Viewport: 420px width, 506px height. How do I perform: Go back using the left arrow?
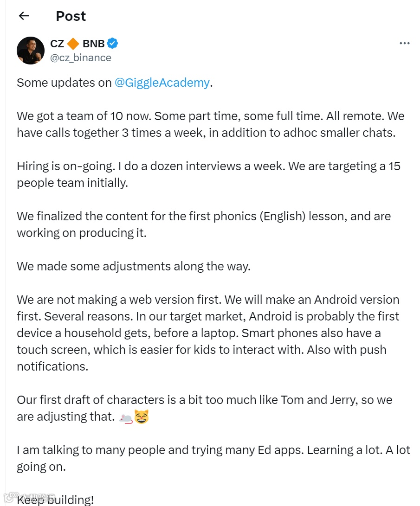(x=24, y=16)
